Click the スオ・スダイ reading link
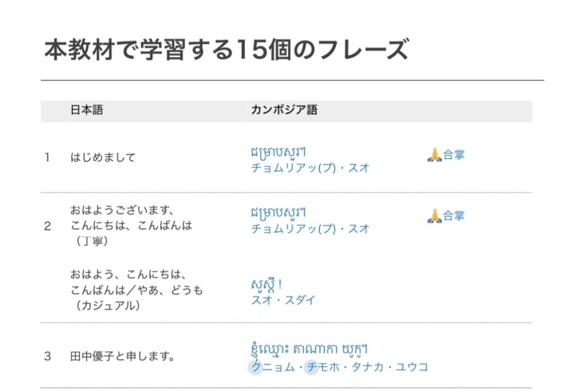The width and height of the screenshot is (566, 392). pos(283,300)
